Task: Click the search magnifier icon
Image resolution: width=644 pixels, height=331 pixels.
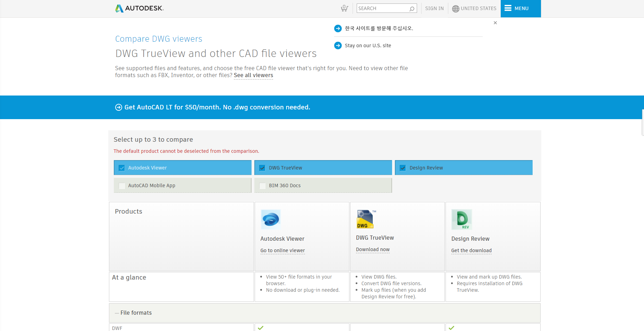Action: click(412, 9)
